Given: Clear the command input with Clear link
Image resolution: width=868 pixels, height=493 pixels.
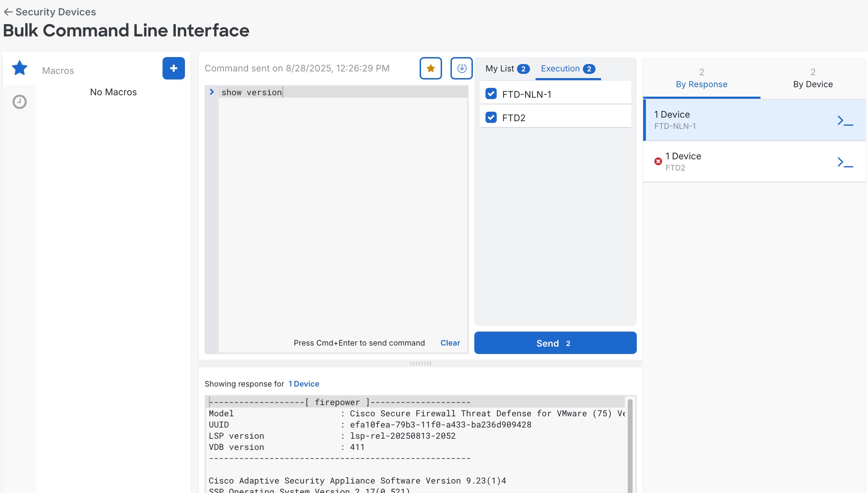Looking at the screenshot, I should tap(450, 343).
